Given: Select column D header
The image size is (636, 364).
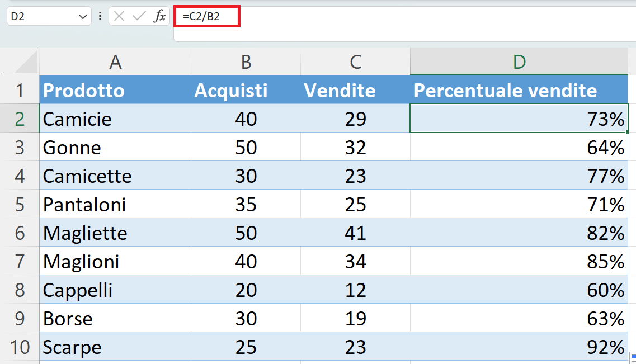Looking at the screenshot, I should pos(519,62).
